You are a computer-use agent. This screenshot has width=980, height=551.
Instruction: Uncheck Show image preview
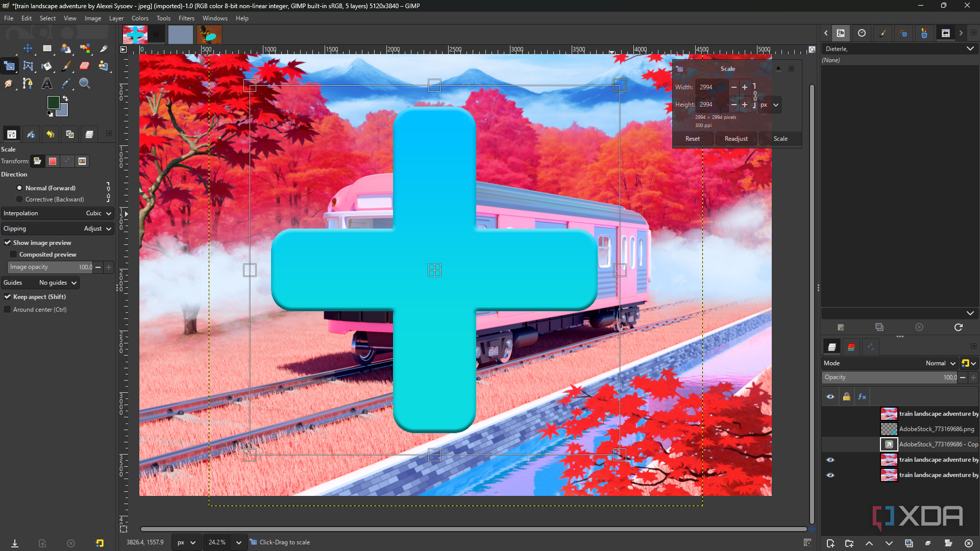(x=8, y=243)
